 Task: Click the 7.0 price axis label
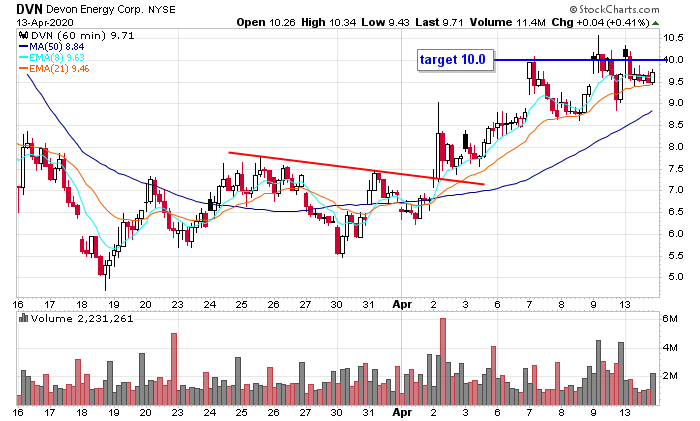click(674, 190)
